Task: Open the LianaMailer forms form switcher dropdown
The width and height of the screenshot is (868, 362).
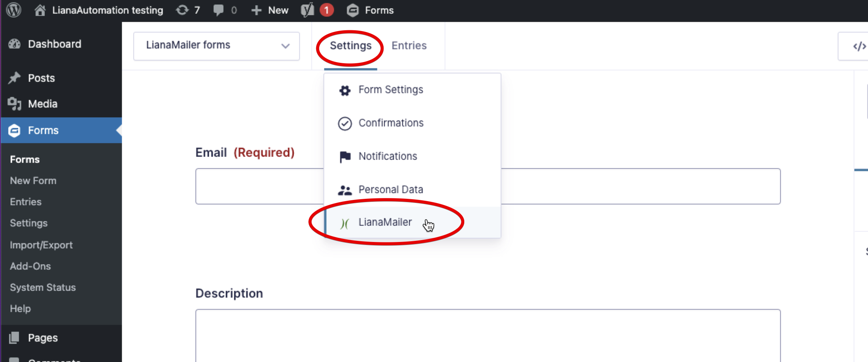Action: tap(216, 46)
